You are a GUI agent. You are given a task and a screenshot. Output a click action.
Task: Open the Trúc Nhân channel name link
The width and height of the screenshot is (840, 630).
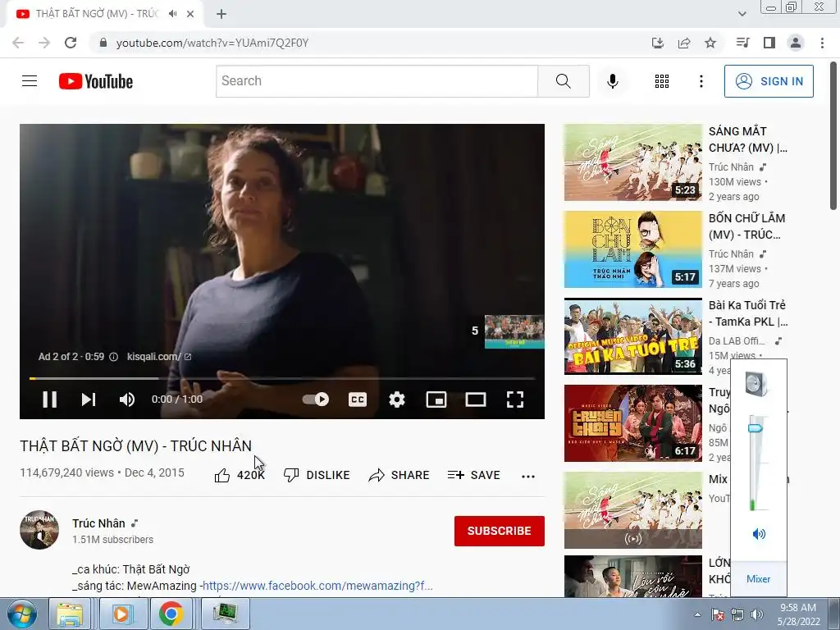coord(98,523)
